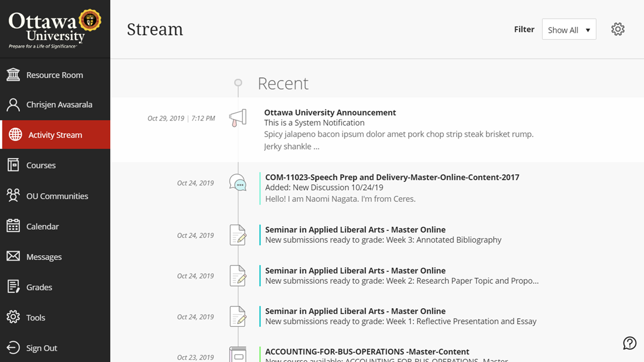The width and height of the screenshot is (644, 362).
Task: Click the announcement megaphone icon
Action: click(238, 118)
